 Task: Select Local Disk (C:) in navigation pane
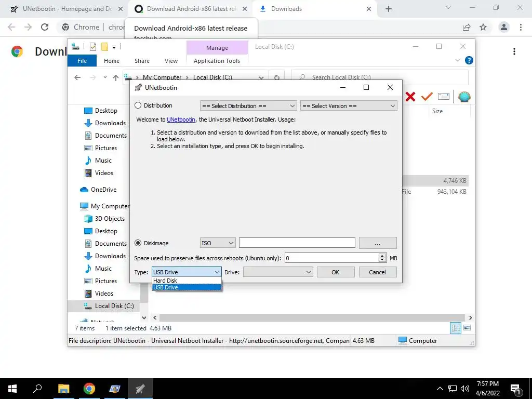(x=109, y=306)
